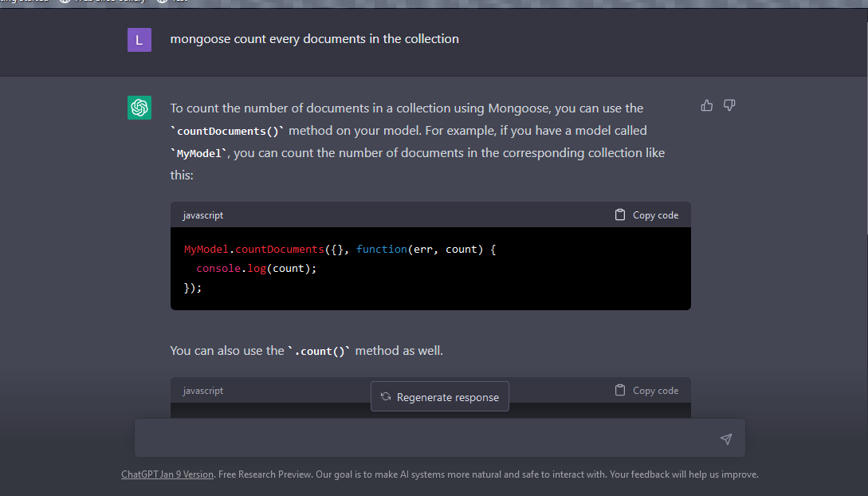
Task: Click the thumbs down feedback icon
Action: (729, 105)
